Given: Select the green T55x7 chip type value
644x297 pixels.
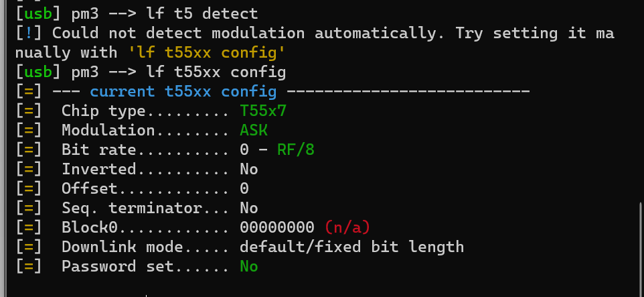Looking at the screenshot, I should pyautogui.click(x=263, y=111).
